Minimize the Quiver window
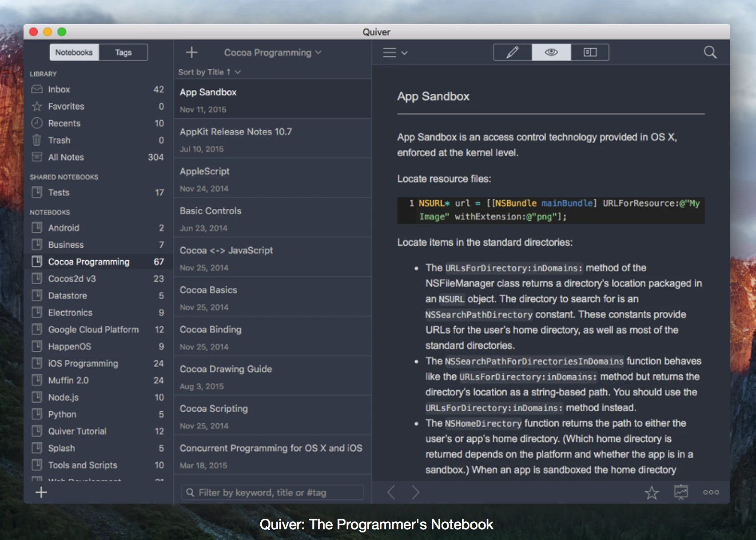The image size is (756, 540). click(48, 32)
